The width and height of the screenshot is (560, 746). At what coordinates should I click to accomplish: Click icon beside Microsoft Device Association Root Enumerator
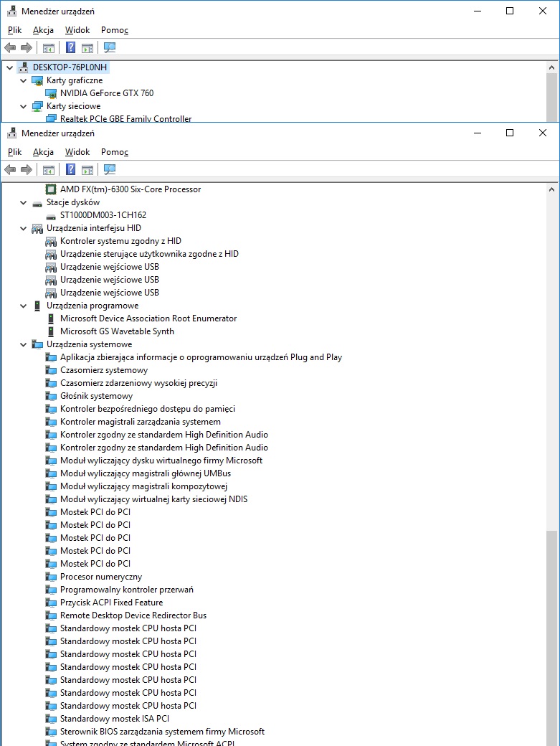(x=51, y=318)
